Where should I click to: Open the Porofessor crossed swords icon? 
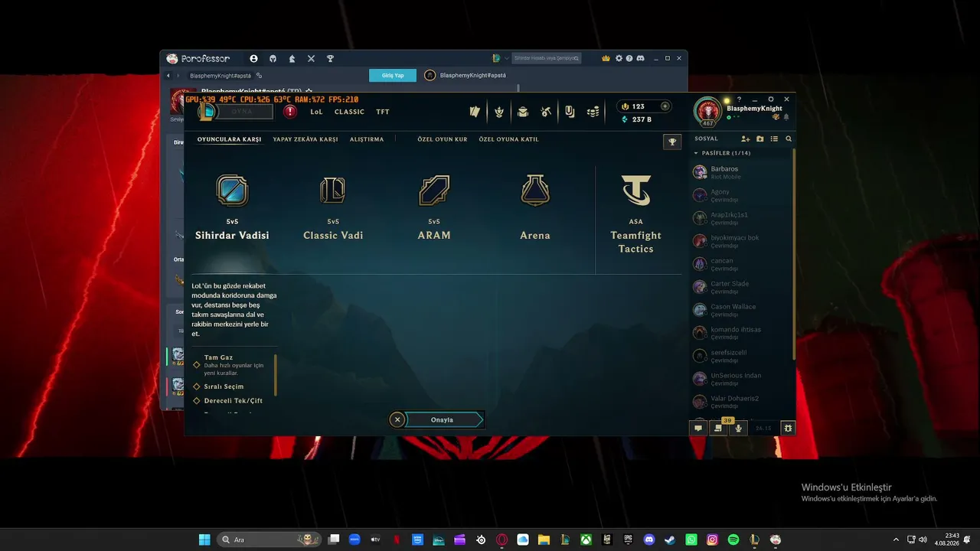(x=311, y=58)
